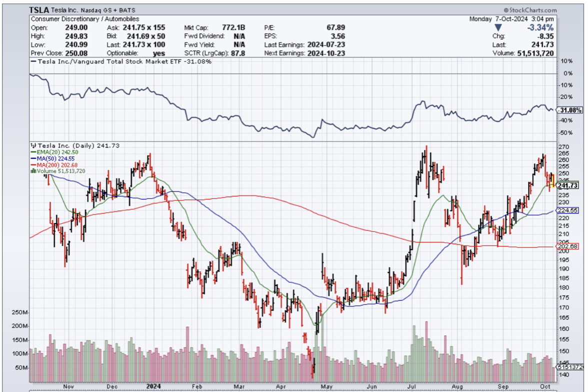The height and width of the screenshot is (392, 588).
Task: Click the blue down-triangle price change icon
Action: coord(497,27)
